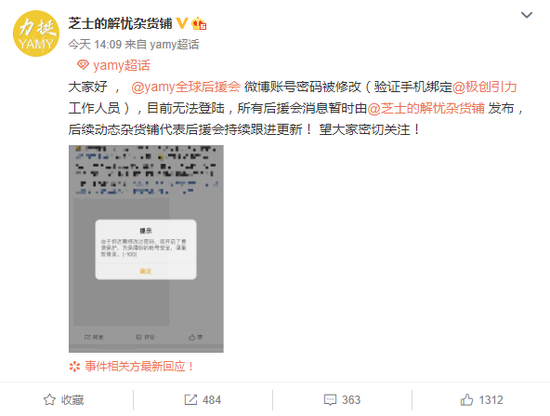
Task: Click the repost icon showing 484
Action: (190, 400)
